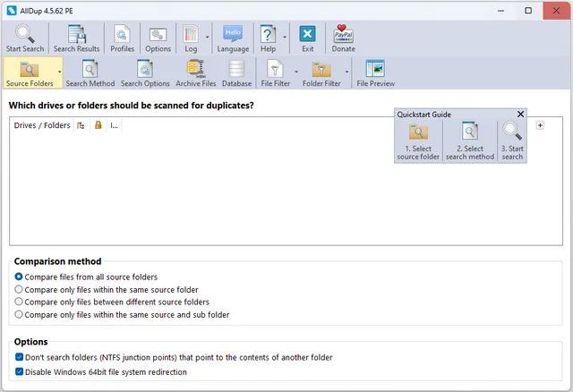This screenshot has width=573, height=392.
Task: Expand the Help dropdown arrow
Action: click(x=285, y=38)
